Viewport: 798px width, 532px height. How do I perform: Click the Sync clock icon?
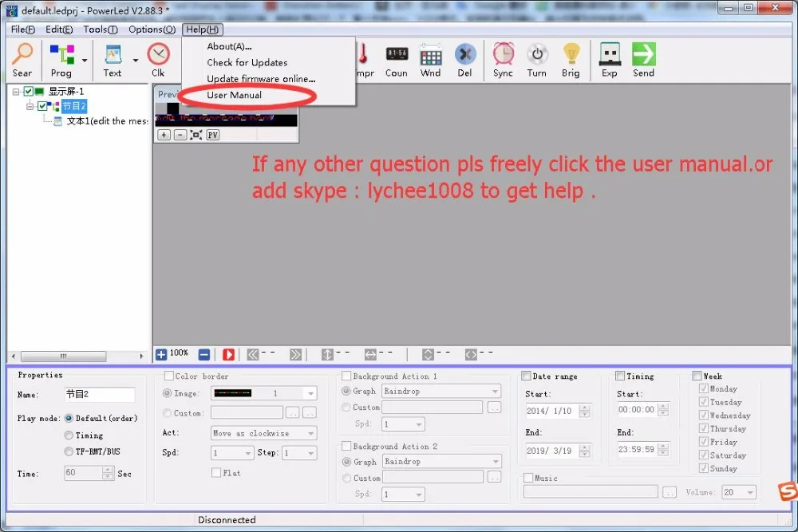click(503, 60)
